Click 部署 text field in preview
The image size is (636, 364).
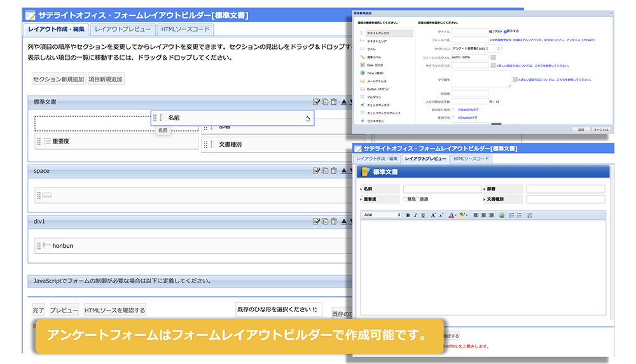coord(565,189)
